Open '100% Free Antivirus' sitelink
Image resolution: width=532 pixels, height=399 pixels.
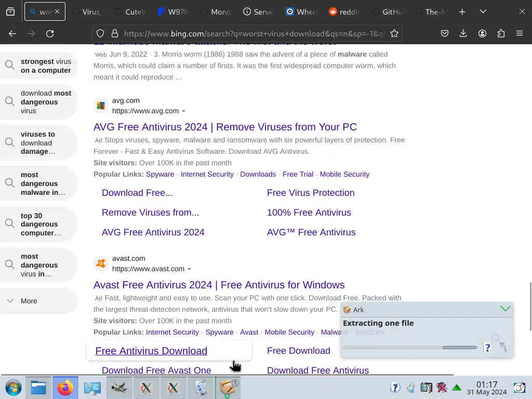[x=309, y=212]
